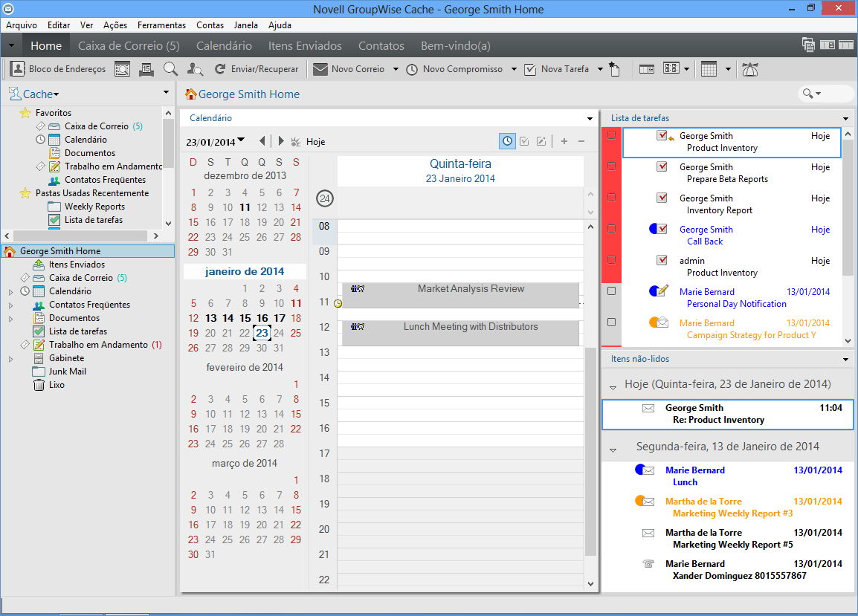Toggle checkbox for Call Back task

pos(612,228)
